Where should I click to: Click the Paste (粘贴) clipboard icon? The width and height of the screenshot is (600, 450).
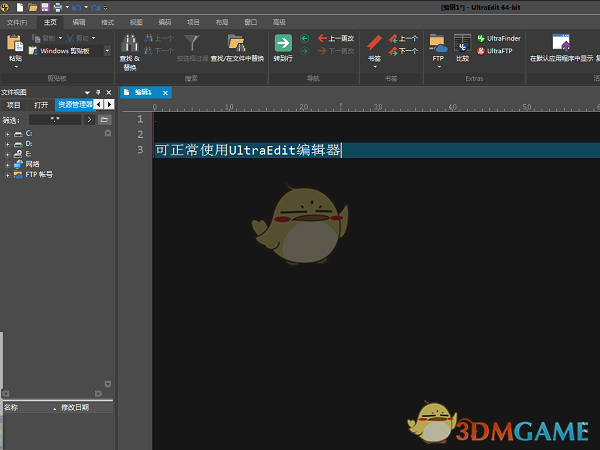(x=14, y=44)
